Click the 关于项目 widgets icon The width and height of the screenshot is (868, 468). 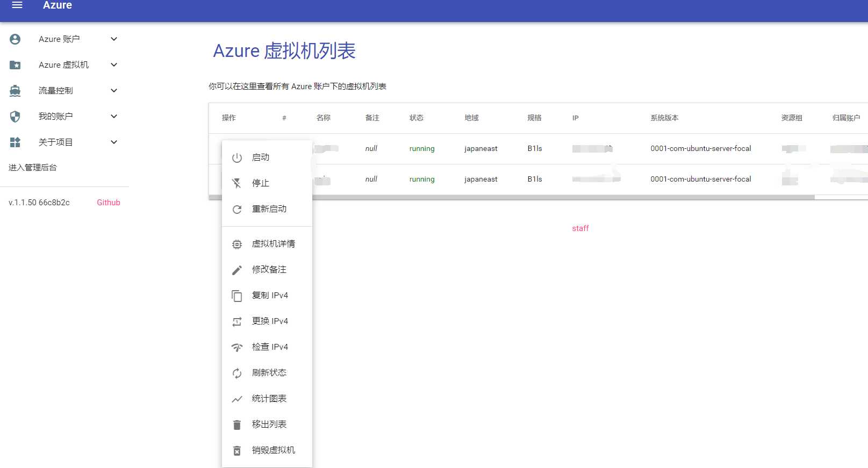coord(15,142)
